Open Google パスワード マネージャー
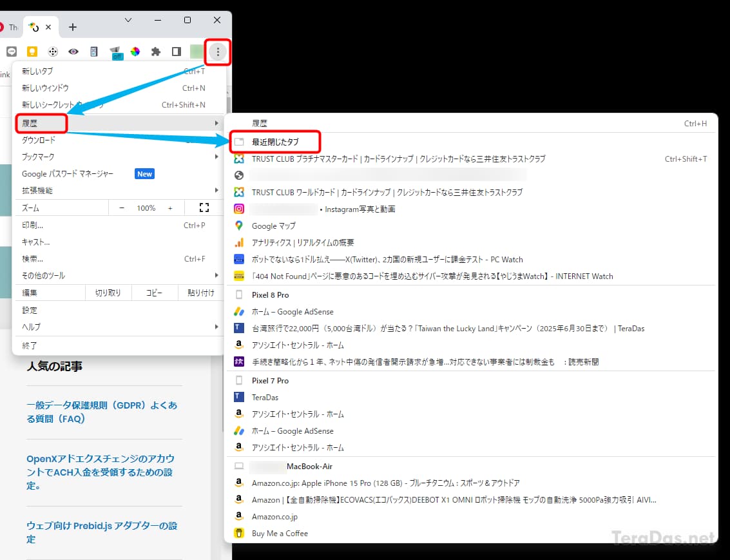Screen dimensions: 730x560 click(x=119, y=173)
